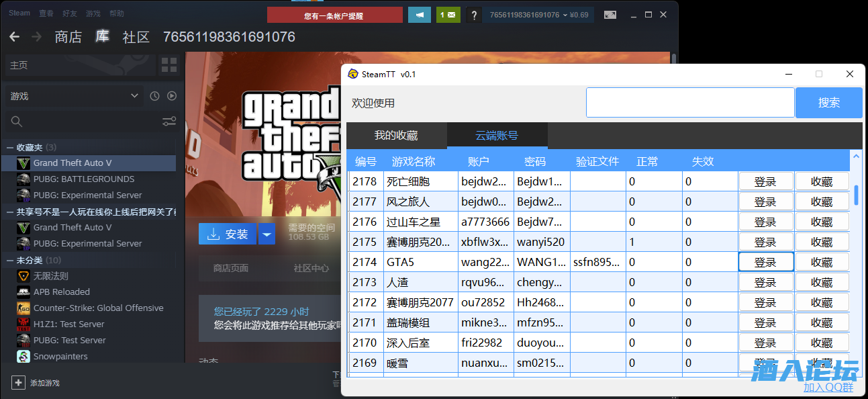
Task: Open the 社区 tab in Steam navigation
Action: pyautogui.click(x=136, y=36)
